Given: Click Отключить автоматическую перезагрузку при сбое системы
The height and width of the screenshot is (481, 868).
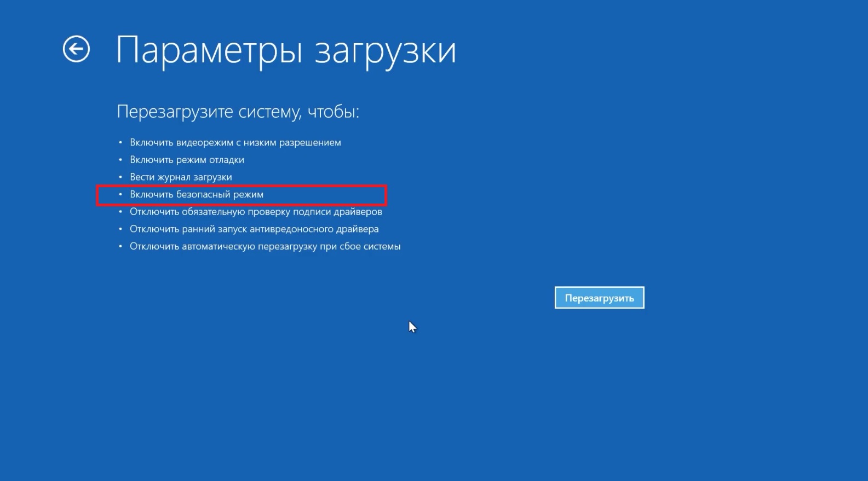Looking at the screenshot, I should point(265,246).
